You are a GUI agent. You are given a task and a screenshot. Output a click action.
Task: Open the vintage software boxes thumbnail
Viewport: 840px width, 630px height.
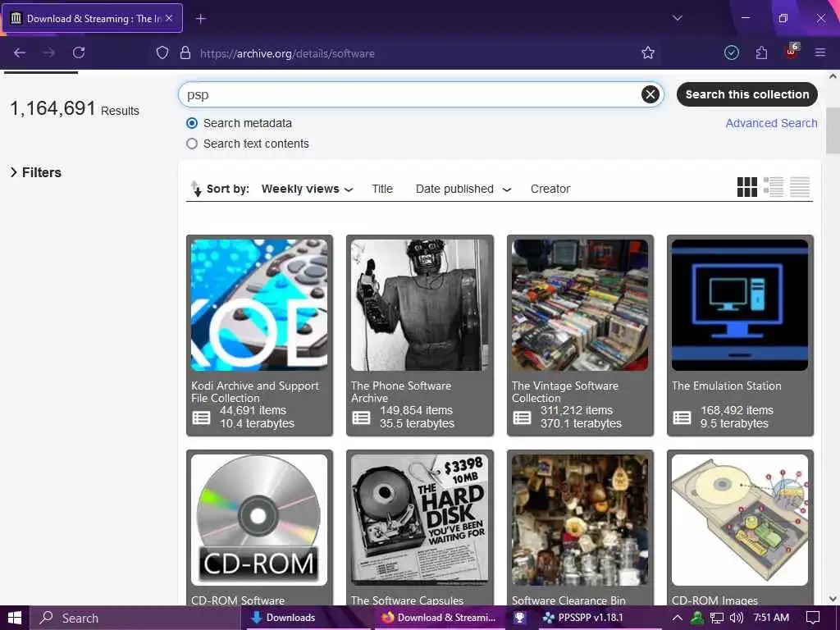(x=580, y=305)
